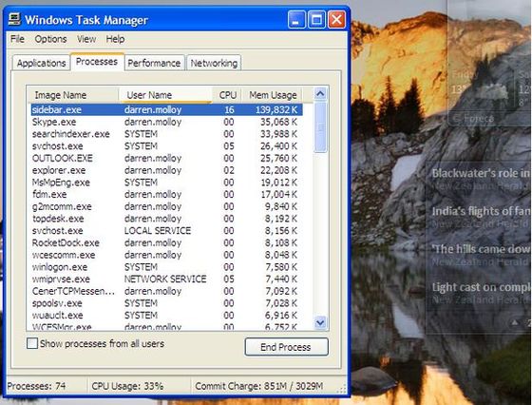The height and width of the screenshot is (405, 532).
Task: Select the wcescomm.exe process
Action: (x=166, y=255)
